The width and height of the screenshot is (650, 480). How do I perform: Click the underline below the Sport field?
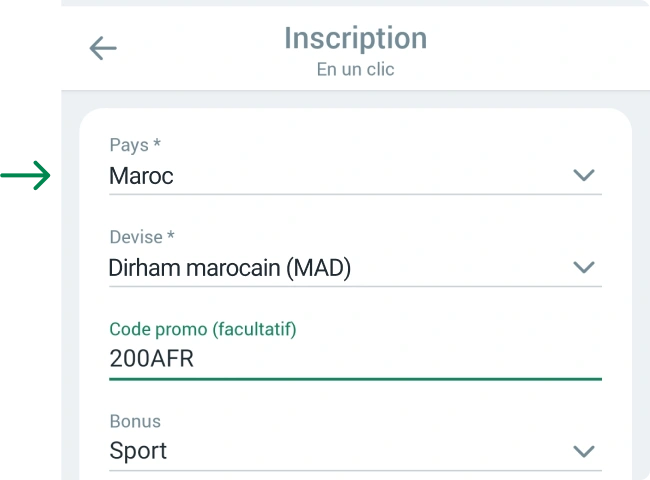(x=355, y=470)
